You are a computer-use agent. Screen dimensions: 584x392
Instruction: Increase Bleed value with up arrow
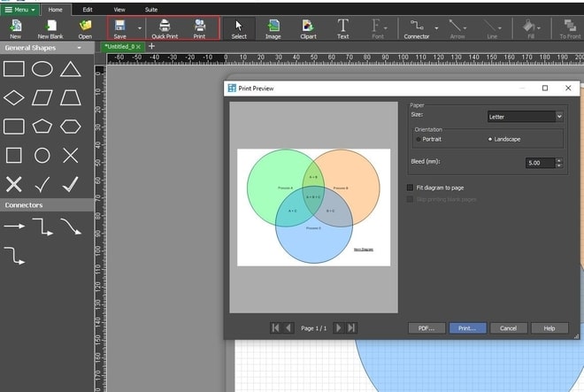tap(559, 160)
